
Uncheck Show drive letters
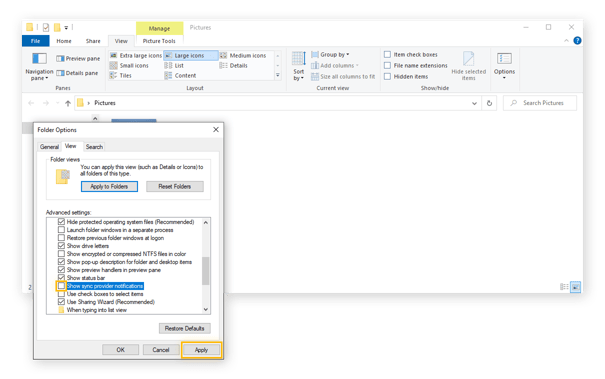(x=61, y=246)
